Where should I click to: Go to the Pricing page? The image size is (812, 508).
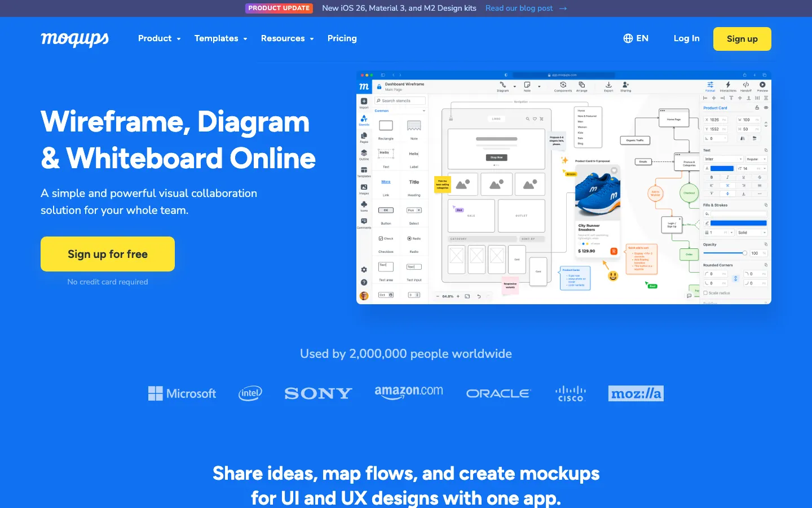pyautogui.click(x=342, y=38)
